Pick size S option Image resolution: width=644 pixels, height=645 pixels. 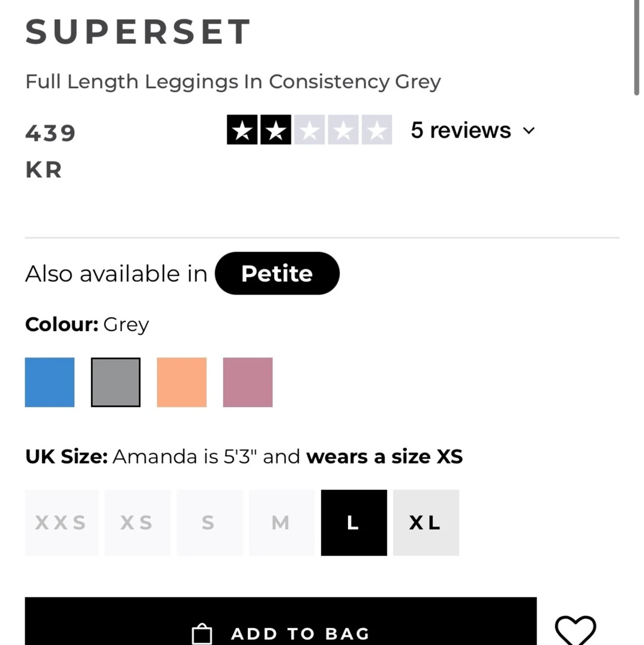tap(209, 522)
